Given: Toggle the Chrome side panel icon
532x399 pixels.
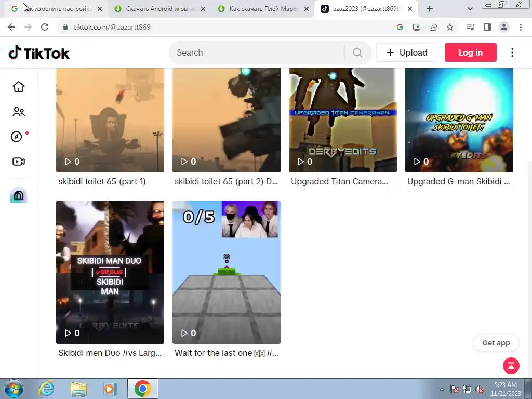Looking at the screenshot, I should pyautogui.click(x=487, y=27).
